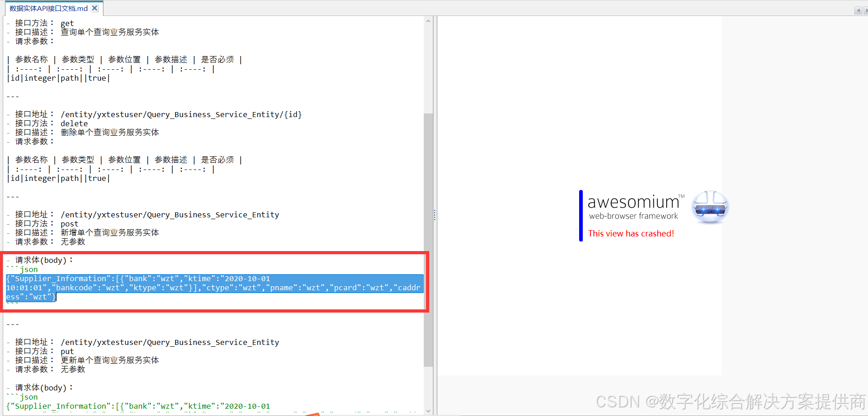This screenshot has height=416, width=868.
Task: Click the splitter handle between editor and preview
Action: (435, 215)
